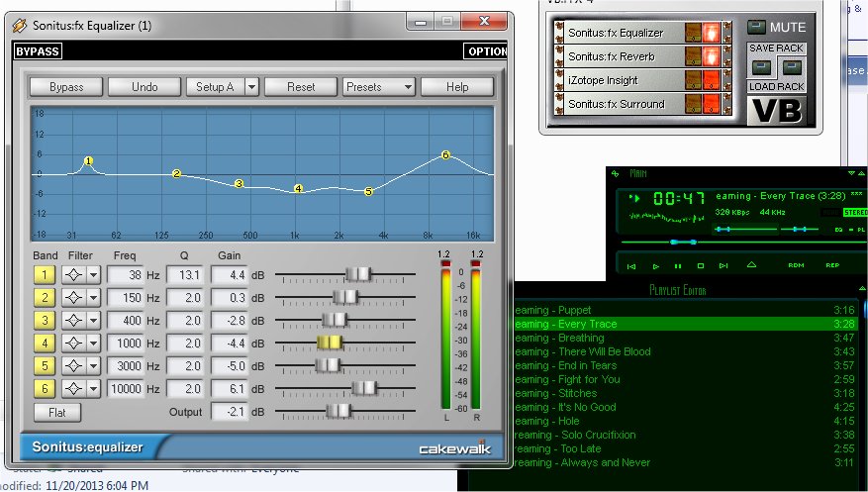Screen dimensions: 868x492
Task: Click Winamp's play button
Action: [x=656, y=266]
